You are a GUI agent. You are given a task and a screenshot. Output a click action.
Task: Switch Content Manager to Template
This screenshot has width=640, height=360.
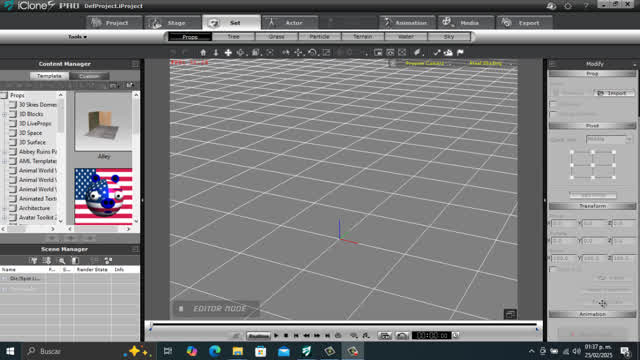pyautogui.click(x=49, y=76)
